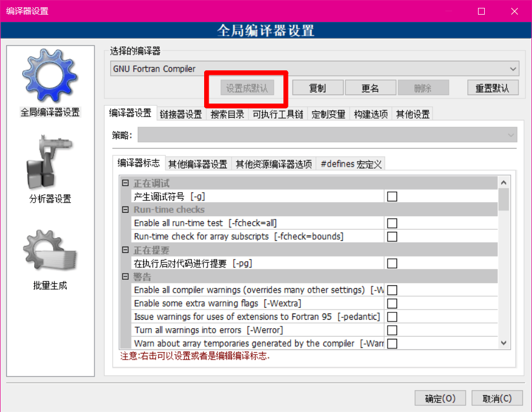The height and width of the screenshot is (412, 532).
Task: Open the 可执行工具链 tab
Action: click(278, 114)
